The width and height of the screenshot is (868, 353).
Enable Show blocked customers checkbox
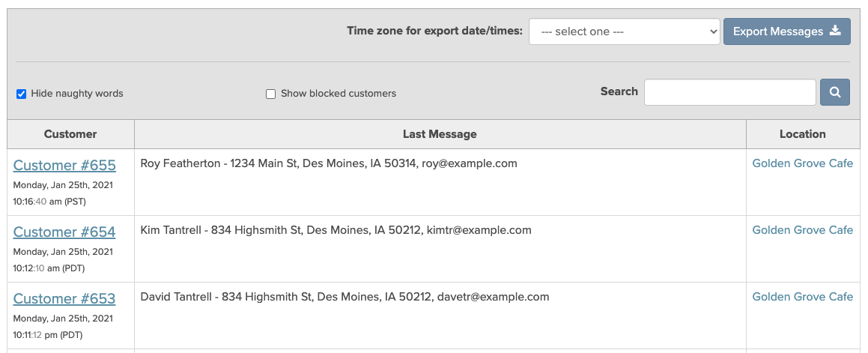271,94
